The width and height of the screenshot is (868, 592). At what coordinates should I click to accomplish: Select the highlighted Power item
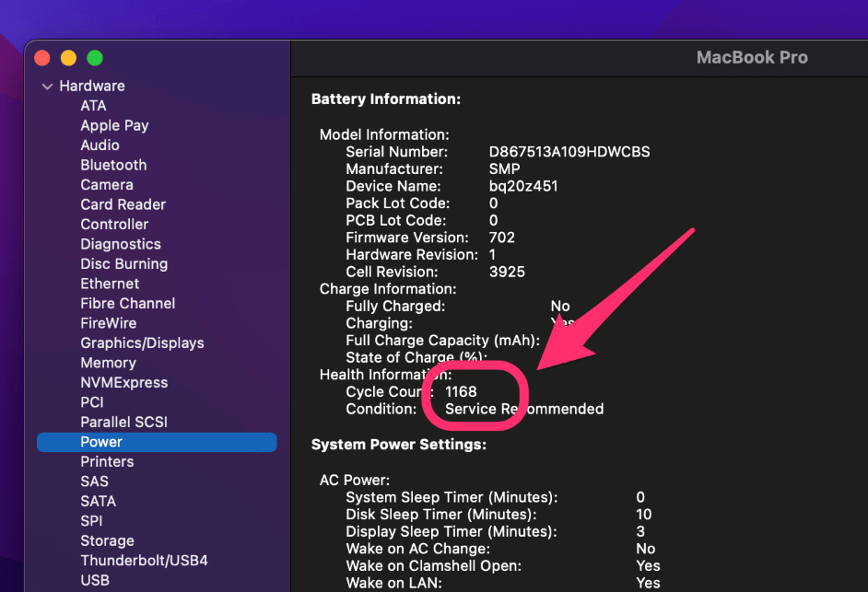click(101, 442)
